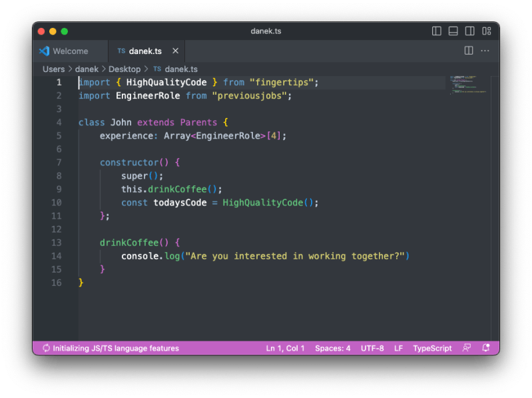This screenshot has width=532, height=398.
Task: Click console.log text on line 14
Action: [150, 256]
